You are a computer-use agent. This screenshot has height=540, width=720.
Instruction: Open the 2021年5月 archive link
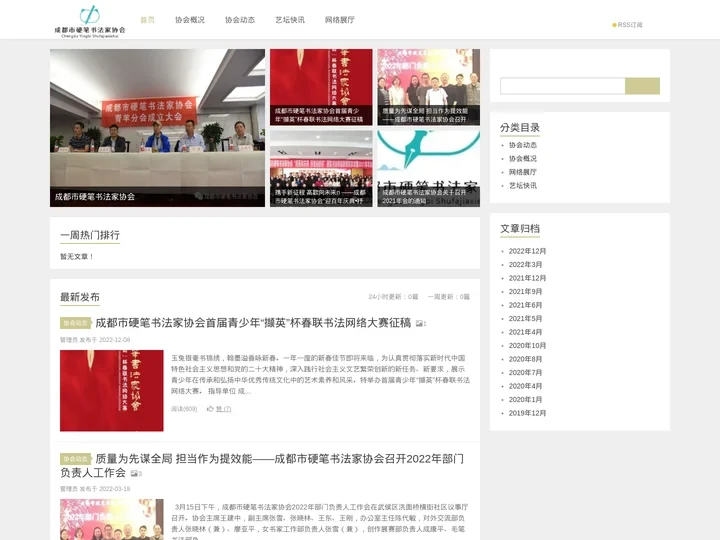(525, 319)
